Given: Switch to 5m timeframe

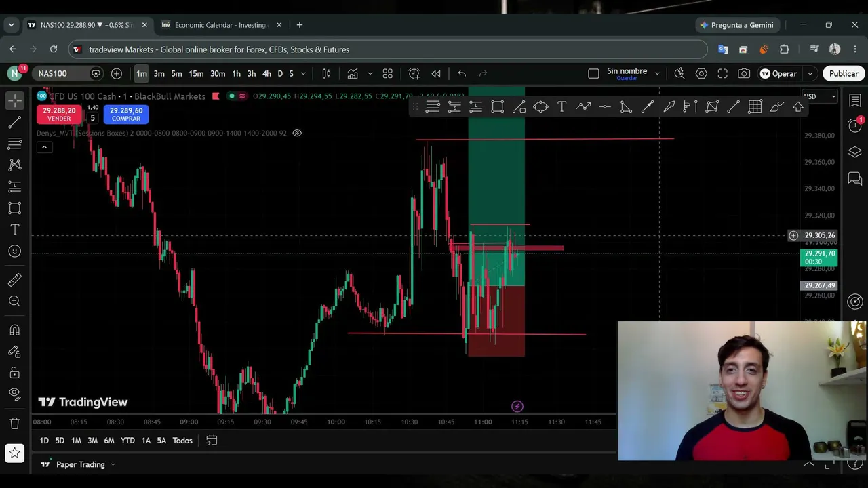Looking at the screenshot, I should click(176, 73).
